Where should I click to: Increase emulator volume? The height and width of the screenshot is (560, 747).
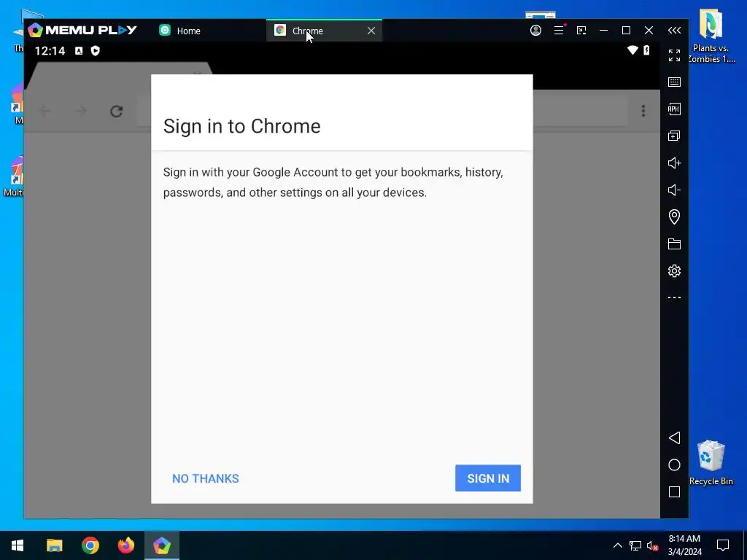tap(674, 163)
